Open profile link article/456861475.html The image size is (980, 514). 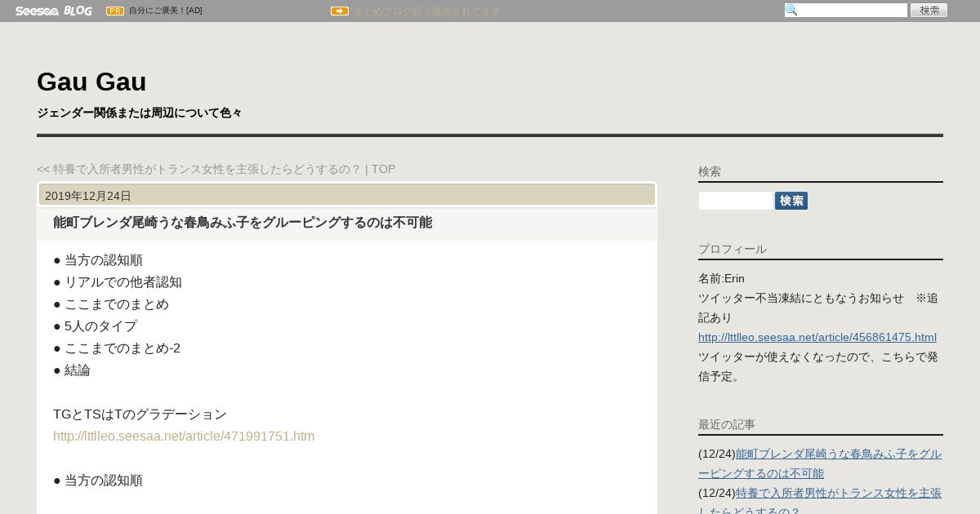click(x=817, y=338)
